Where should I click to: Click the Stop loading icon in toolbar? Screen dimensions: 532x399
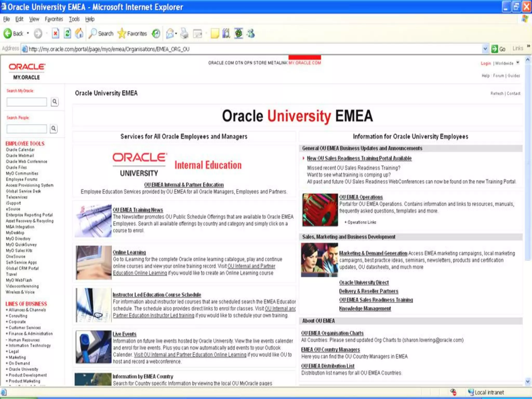(55, 34)
